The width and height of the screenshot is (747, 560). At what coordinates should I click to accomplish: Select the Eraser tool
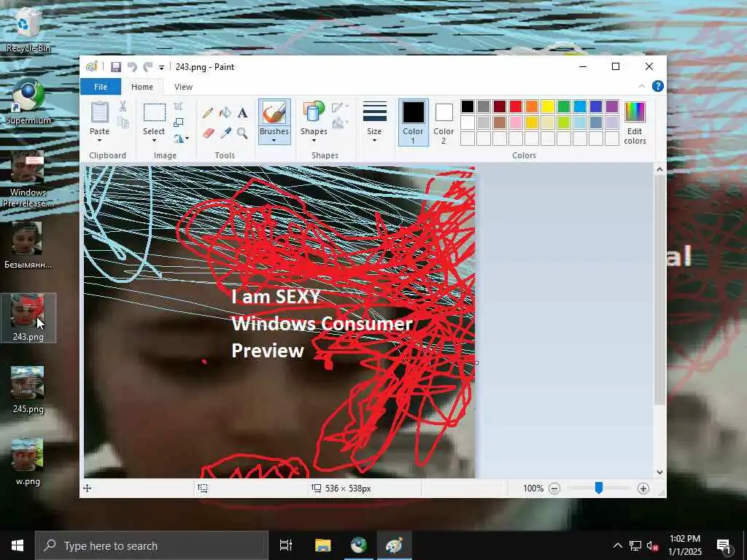coord(208,133)
